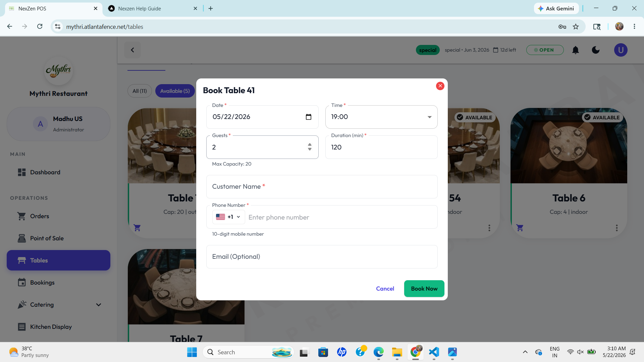Open the notifications bell
This screenshot has height=362, width=644.
pyautogui.click(x=576, y=50)
